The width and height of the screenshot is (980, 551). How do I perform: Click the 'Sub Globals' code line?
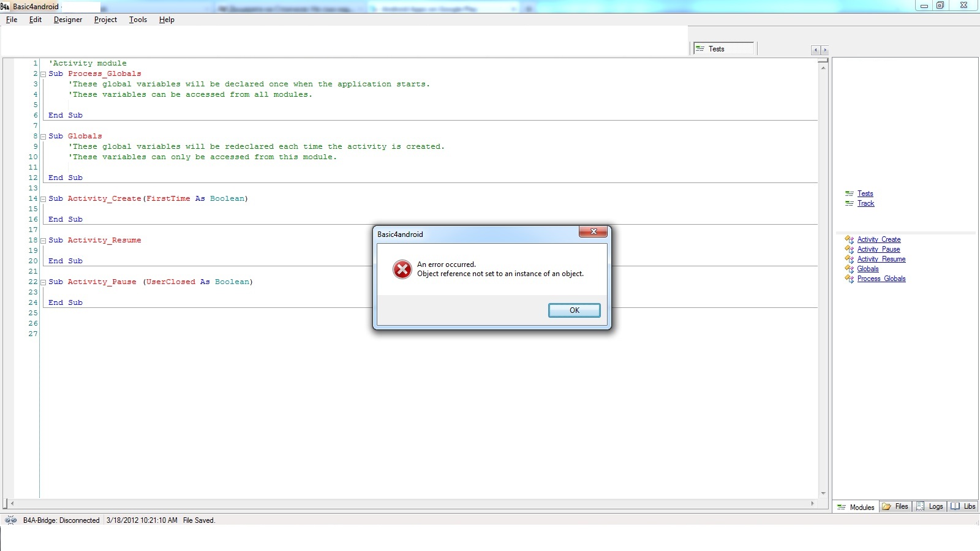tap(75, 136)
